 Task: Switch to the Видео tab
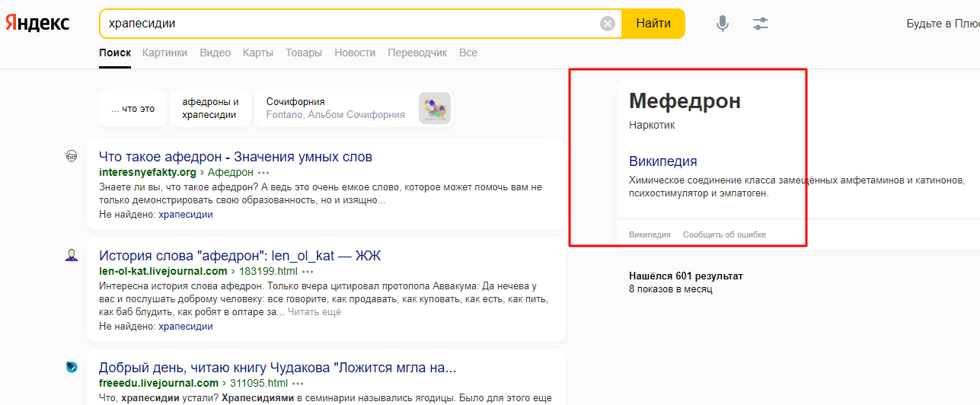(215, 53)
